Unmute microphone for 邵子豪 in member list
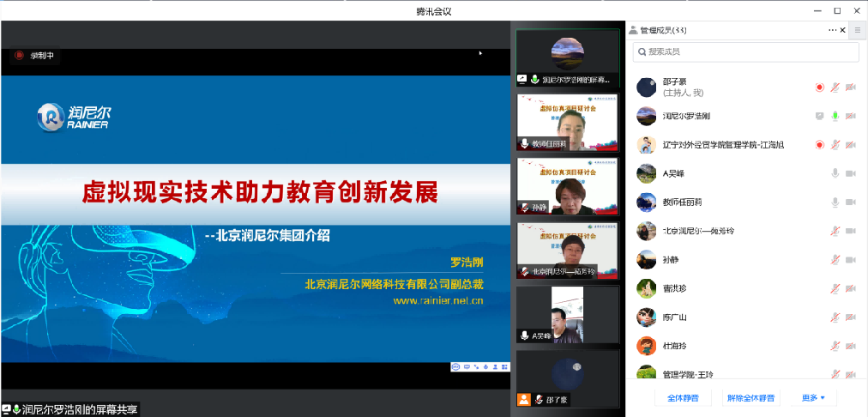 pos(835,88)
